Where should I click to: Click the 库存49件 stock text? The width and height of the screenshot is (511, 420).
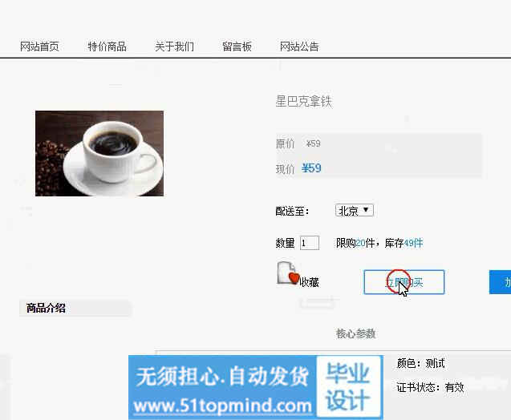(404, 243)
